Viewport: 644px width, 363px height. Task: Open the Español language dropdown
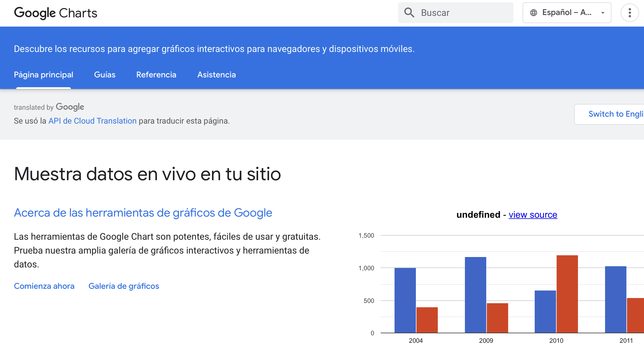pos(566,13)
